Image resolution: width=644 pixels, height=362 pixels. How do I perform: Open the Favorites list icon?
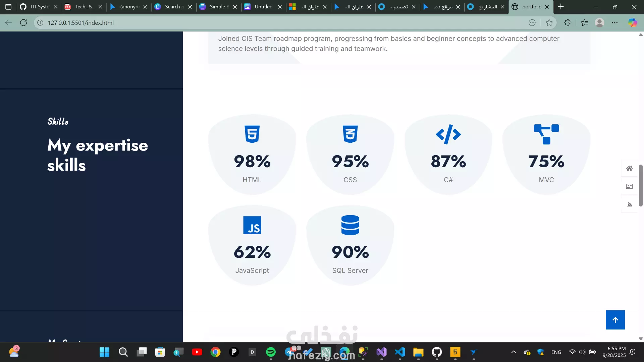click(584, 22)
